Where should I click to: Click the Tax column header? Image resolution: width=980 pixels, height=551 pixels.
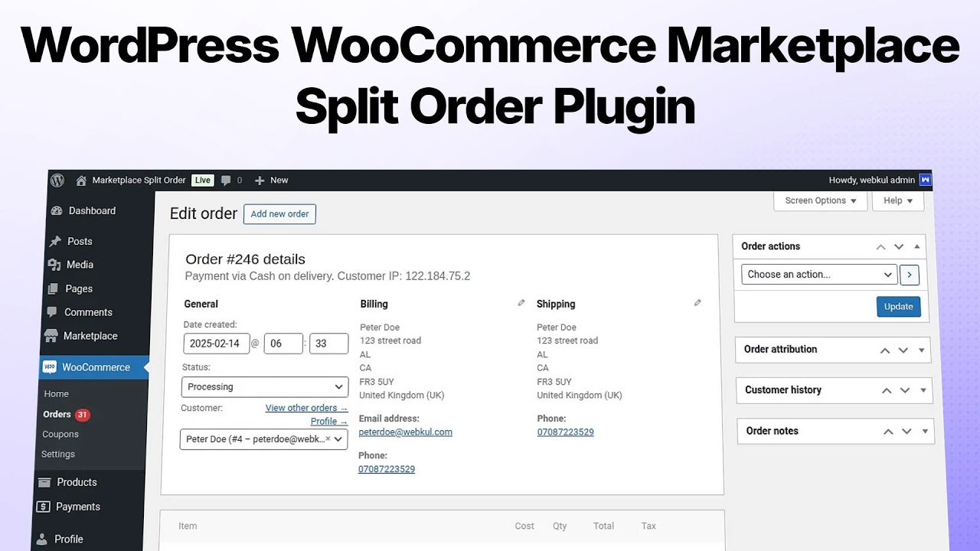[648, 526]
